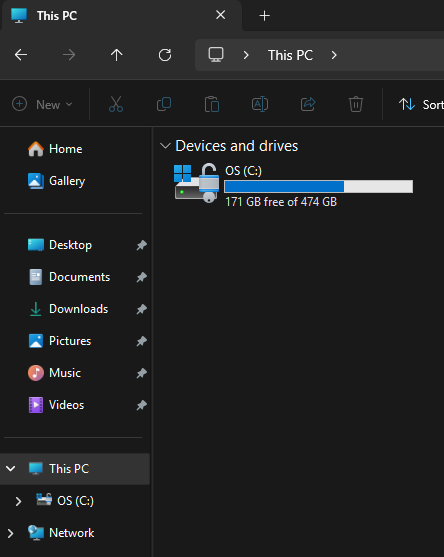
Task: Click the pin icon next to Pictures
Action: tap(141, 341)
